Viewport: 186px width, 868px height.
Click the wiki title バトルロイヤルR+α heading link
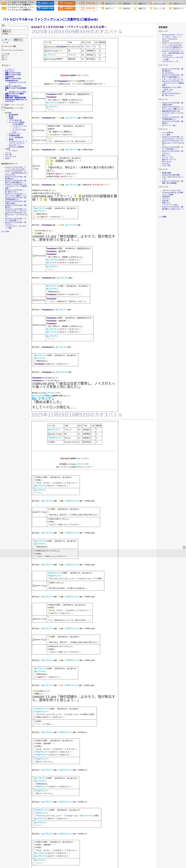point(50,20)
